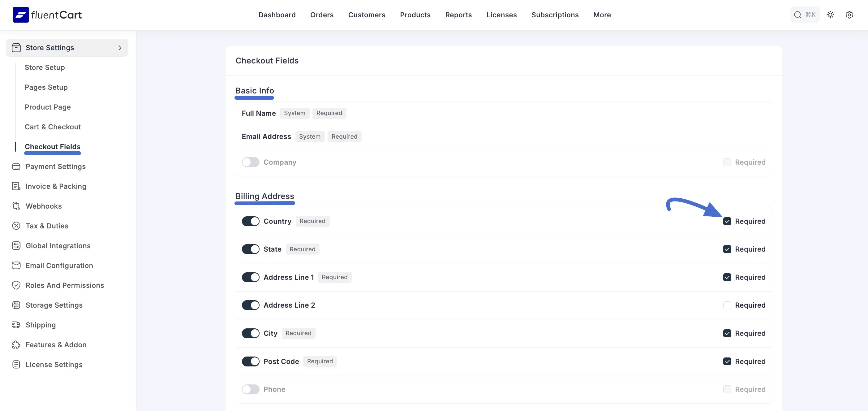This screenshot has width=868, height=411.
Task: Click the fluentCart logo icon
Action: click(x=21, y=15)
